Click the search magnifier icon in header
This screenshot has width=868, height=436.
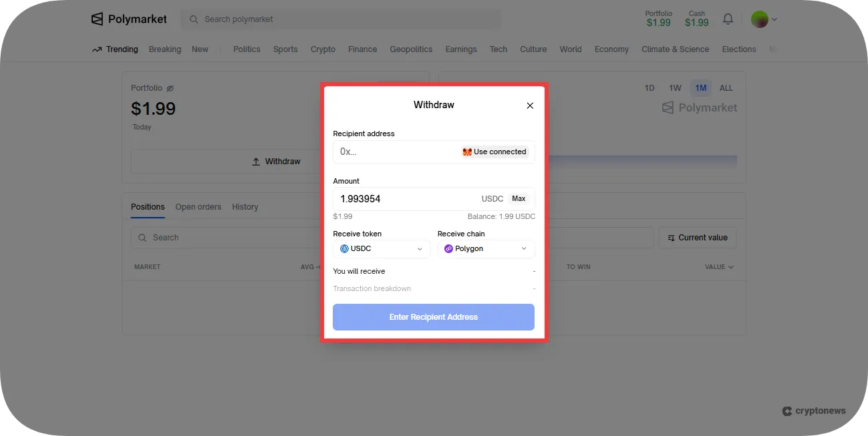[194, 19]
